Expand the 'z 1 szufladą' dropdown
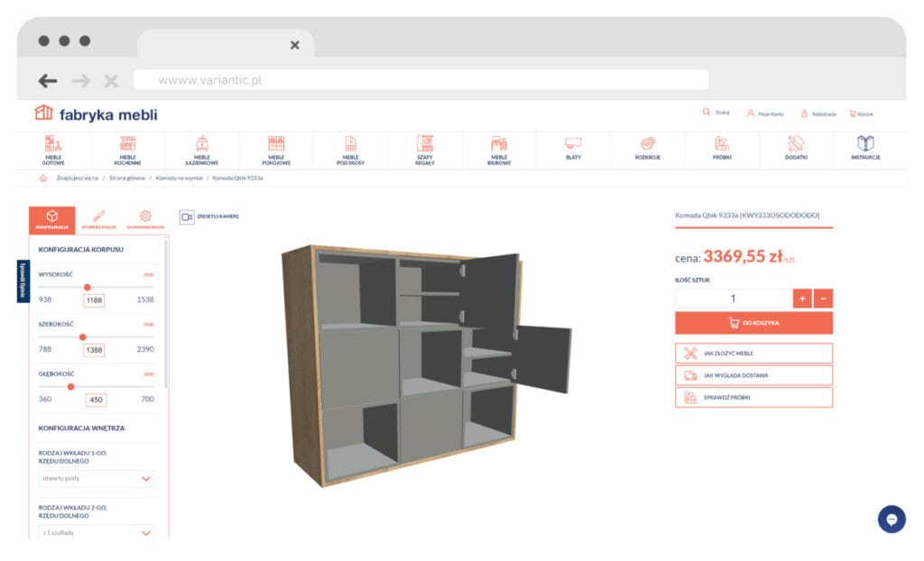 pos(94,532)
